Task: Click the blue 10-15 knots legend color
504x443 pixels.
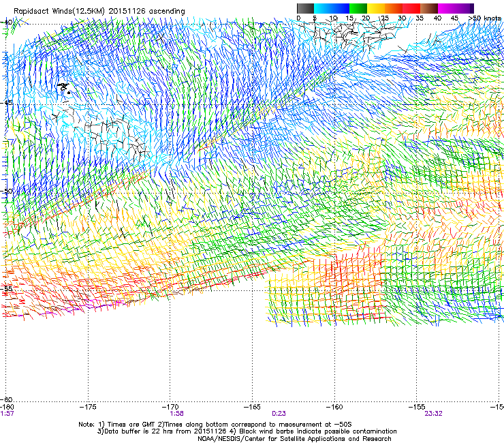Action: (x=341, y=8)
